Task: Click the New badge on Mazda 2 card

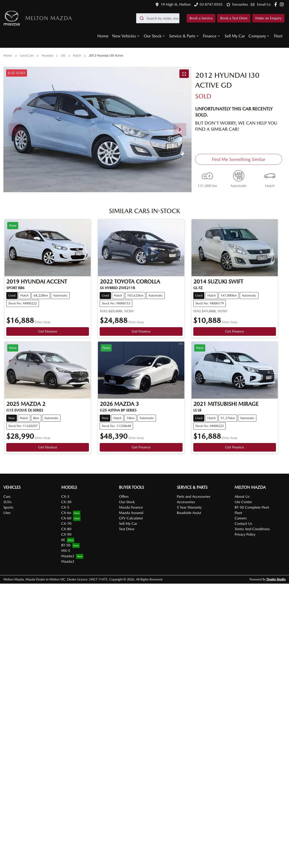Action: pyautogui.click(x=13, y=348)
